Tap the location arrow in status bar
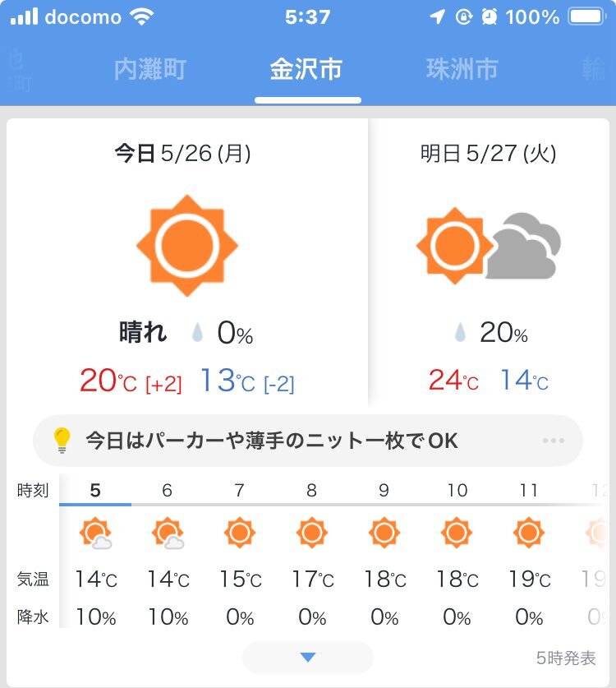The image size is (616, 688). 437,16
